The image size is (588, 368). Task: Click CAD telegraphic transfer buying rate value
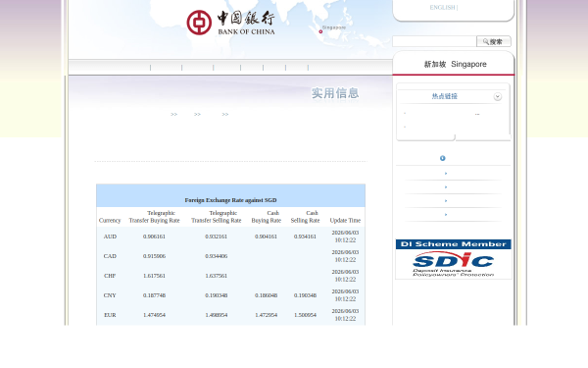(x=154, y=256)
